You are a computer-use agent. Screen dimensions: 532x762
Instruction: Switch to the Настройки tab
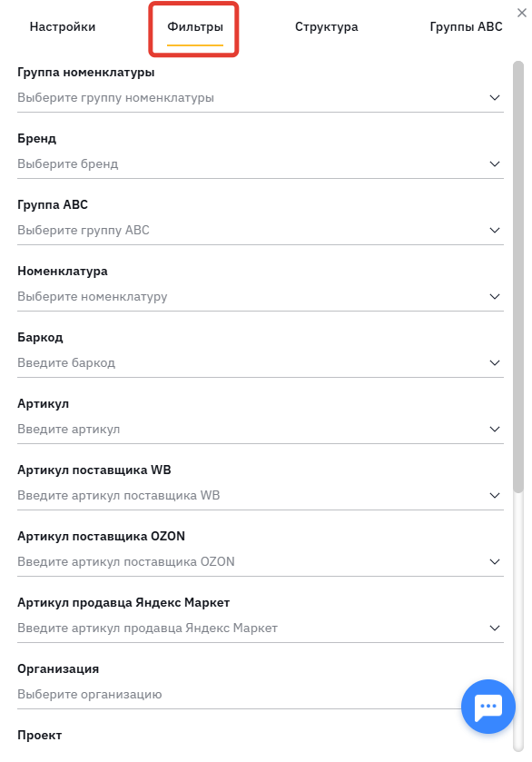pyautogui.click(x=63, y=26)
